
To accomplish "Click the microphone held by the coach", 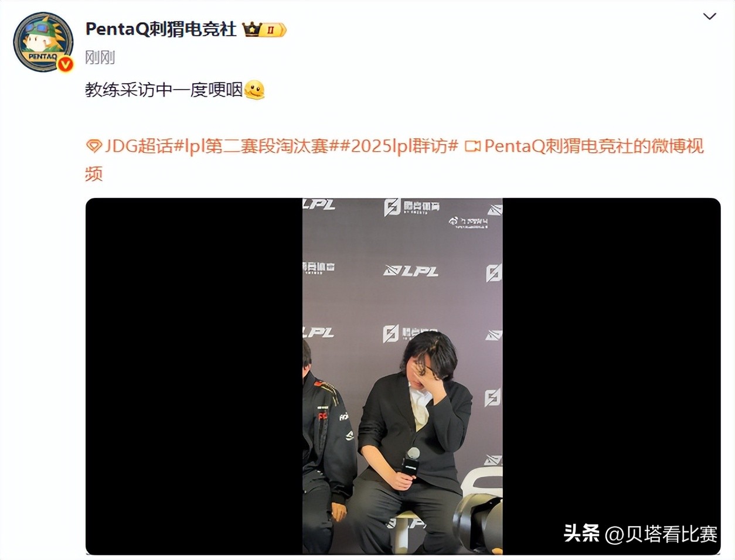I will [x=411, y=462].
